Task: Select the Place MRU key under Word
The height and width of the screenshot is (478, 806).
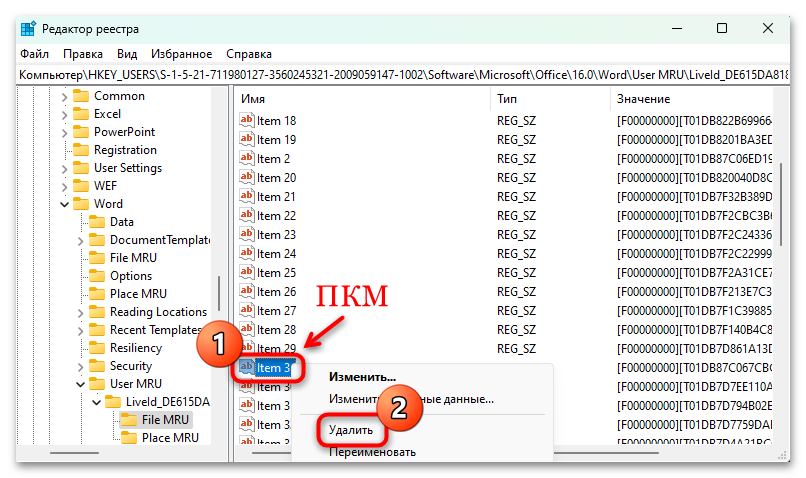Action: click(138, 293)
